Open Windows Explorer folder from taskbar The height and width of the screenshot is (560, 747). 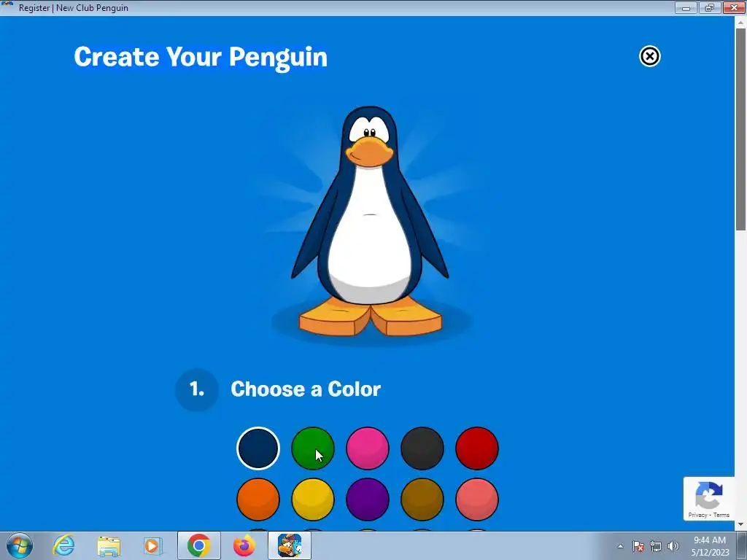coord(109,545)
